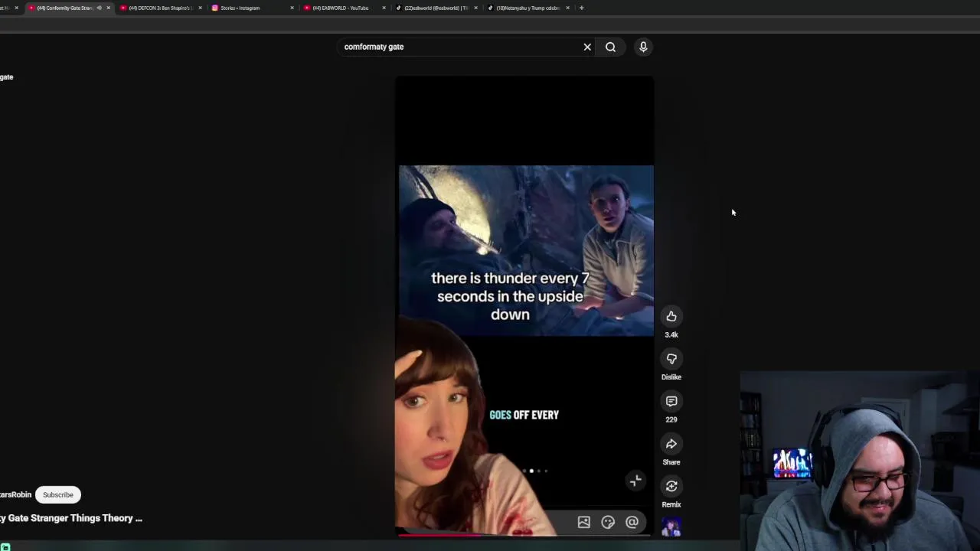
Task: Click the sticker emoji icon in overlay
Action: pyautogui.click(x=608, y=522)
